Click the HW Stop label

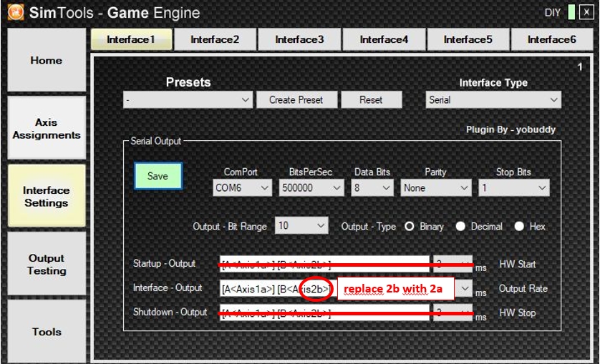click(x=518, y=313)
